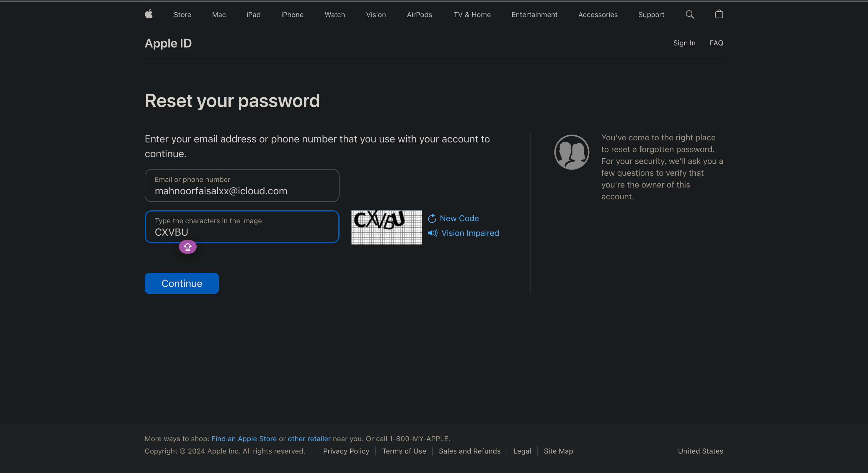868x473 pixels.
Task: Click the Apple logo in the navigation
Action: tap(149, 14)
